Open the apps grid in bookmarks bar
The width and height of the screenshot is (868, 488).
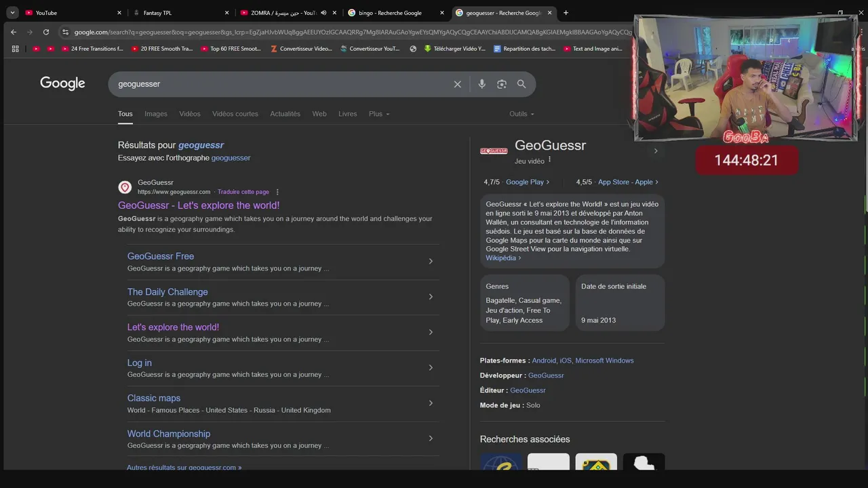click(x=15, y=49)
